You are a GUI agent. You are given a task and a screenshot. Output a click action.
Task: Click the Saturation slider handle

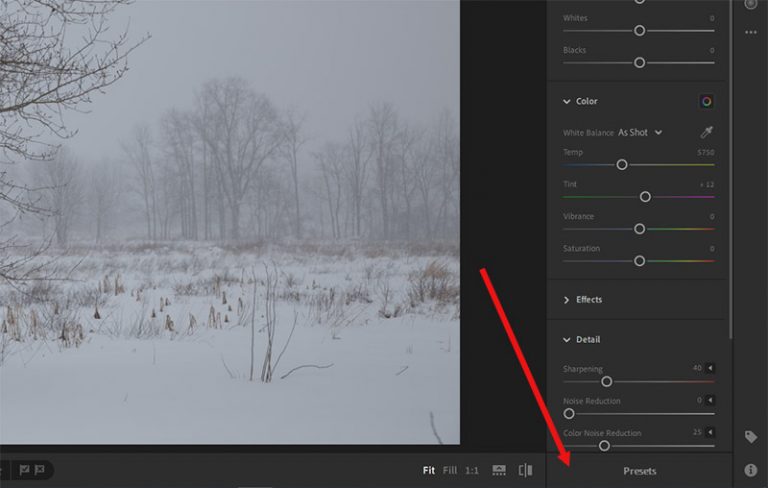[639, 261]
